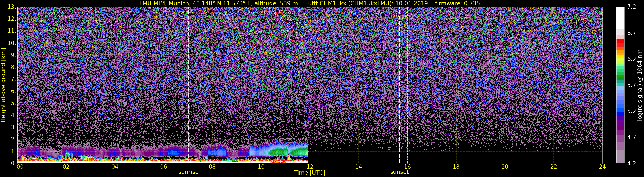
Task: Click the 'Time [UTC]' axis title
Action: pyautogui.click(x=309, y=173)
